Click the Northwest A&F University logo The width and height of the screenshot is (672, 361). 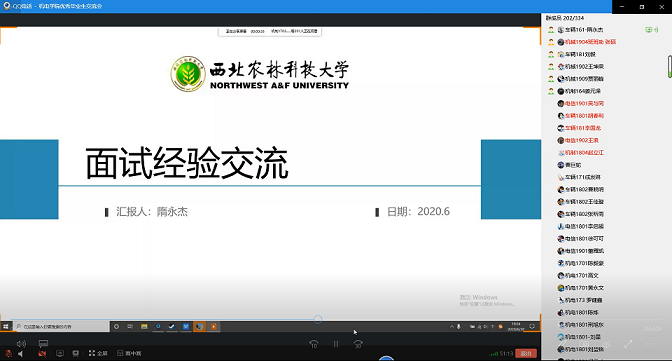click(x=260, y=74)
